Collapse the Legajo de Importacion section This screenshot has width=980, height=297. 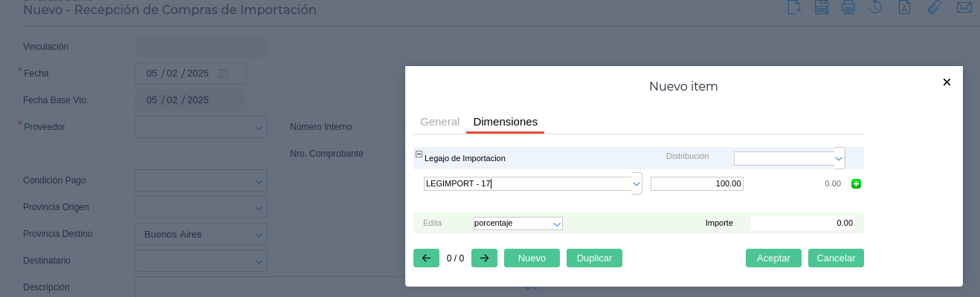[419, 154]
